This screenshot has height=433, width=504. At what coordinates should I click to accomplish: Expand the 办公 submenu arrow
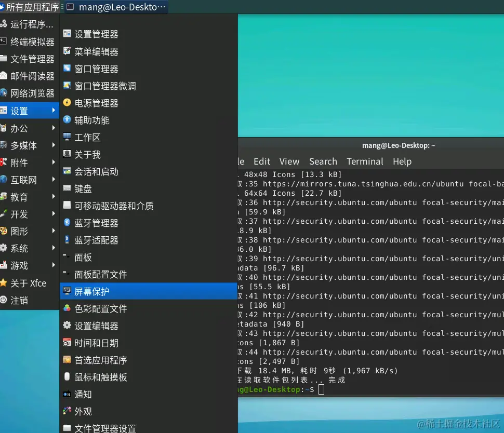pyautogui.click(x=54, y=128)
